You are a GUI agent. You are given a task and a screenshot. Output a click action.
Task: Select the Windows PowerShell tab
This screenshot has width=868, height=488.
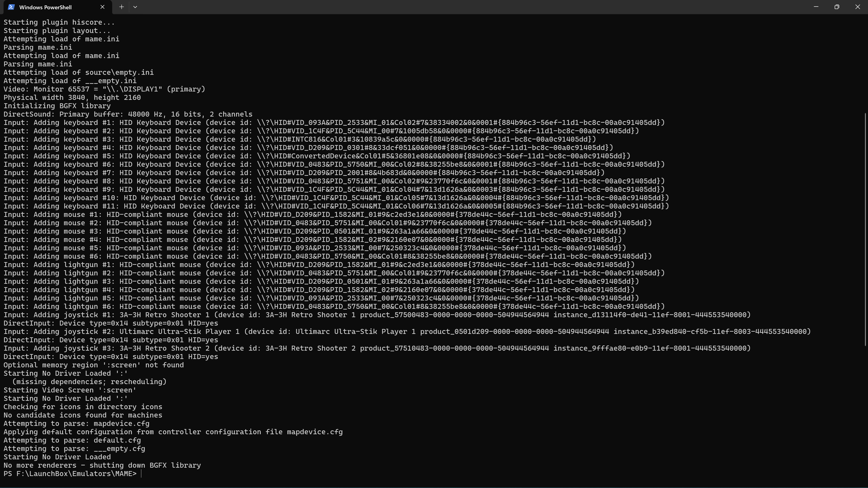(57, 7)
